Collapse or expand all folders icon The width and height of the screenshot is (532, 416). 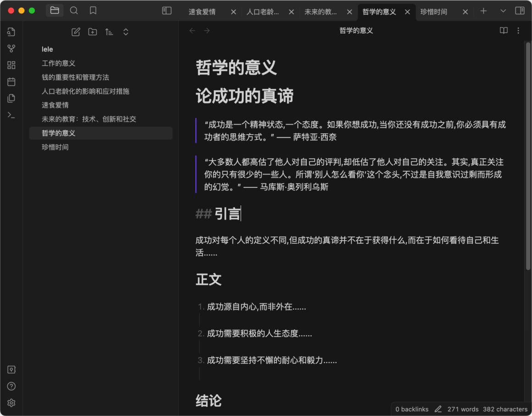(126, 32)
